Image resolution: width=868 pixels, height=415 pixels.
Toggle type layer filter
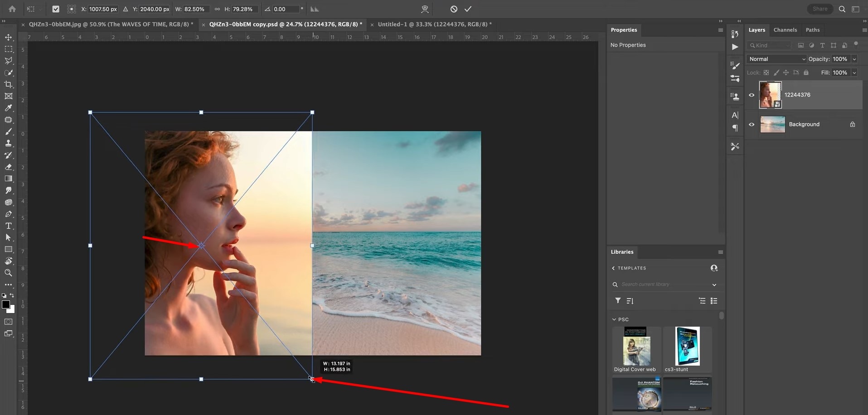pos(823,45)
